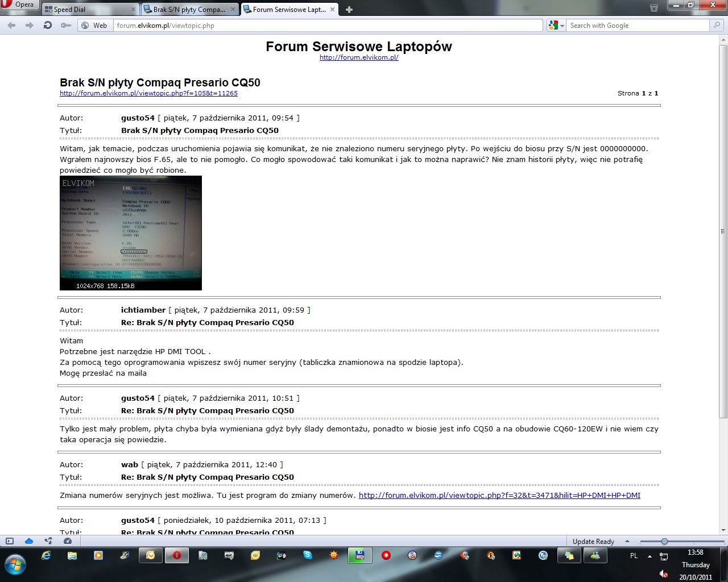
Task: Open Skype from the taskbar
Action: 308,555
